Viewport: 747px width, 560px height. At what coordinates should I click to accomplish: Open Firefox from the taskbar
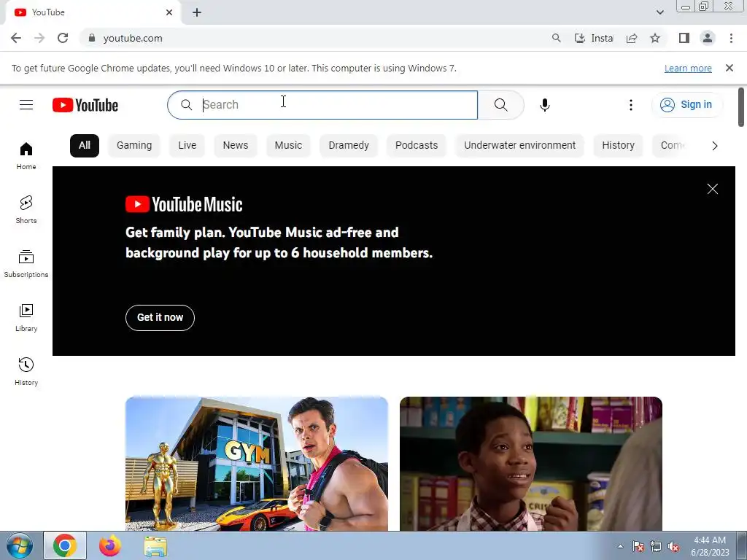(x=110, y=545)
